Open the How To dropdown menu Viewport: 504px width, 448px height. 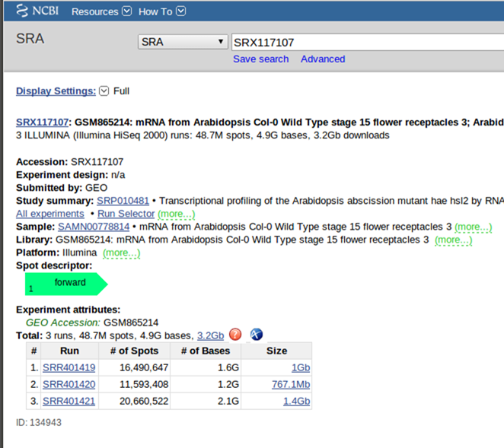(x=161, y=11)
